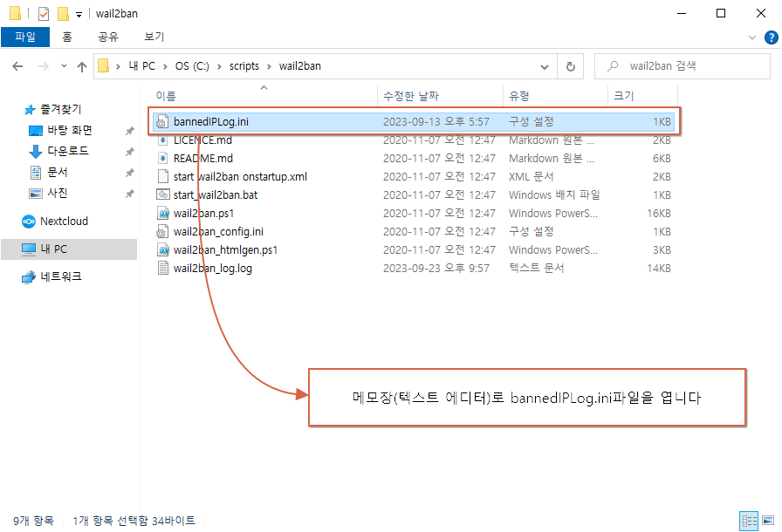The width and height of the screenshot is (782, 532).
Task: Select 내 PC in the navigation pane
Action: point(69,249)
